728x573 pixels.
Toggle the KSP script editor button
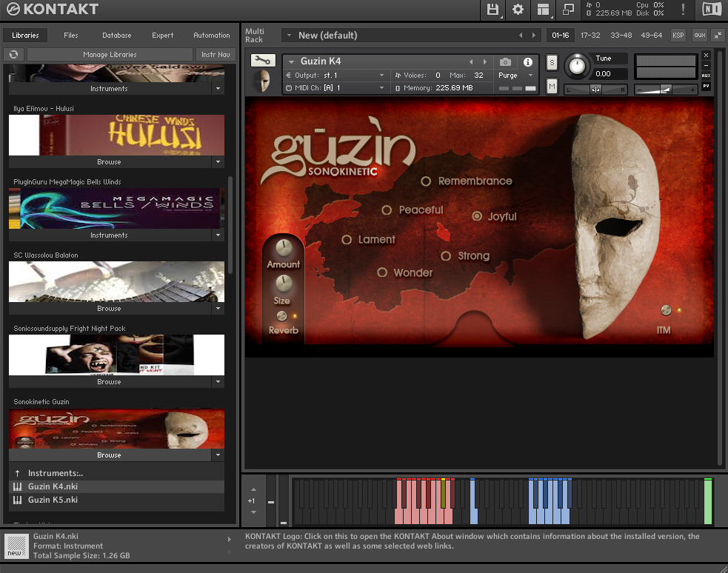678,36
